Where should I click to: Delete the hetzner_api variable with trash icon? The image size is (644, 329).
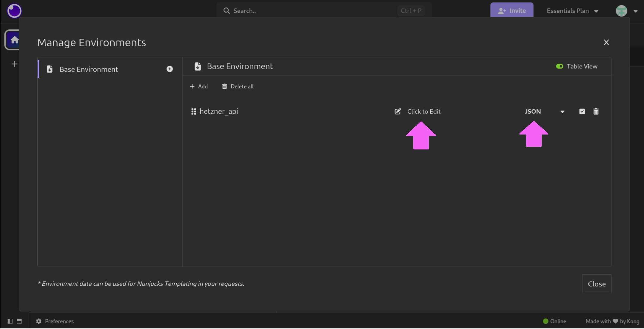coord(596,112)
